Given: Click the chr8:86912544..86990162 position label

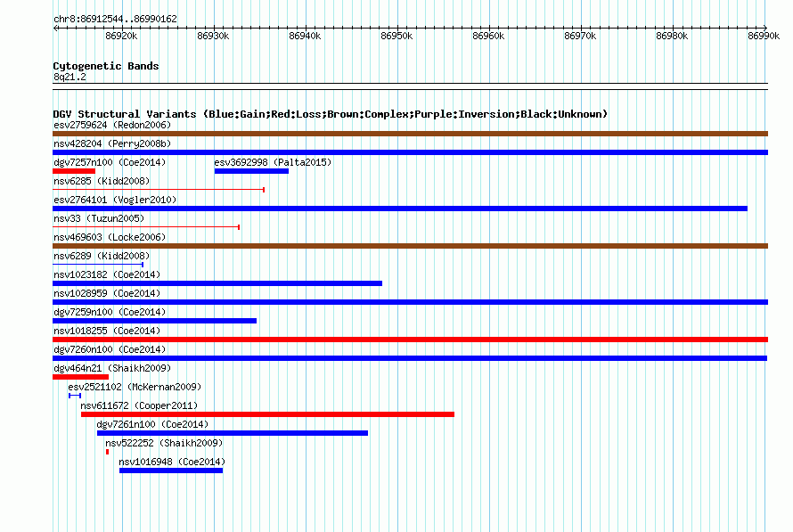Looking at the screenshot, I should [x=115, y=20].
